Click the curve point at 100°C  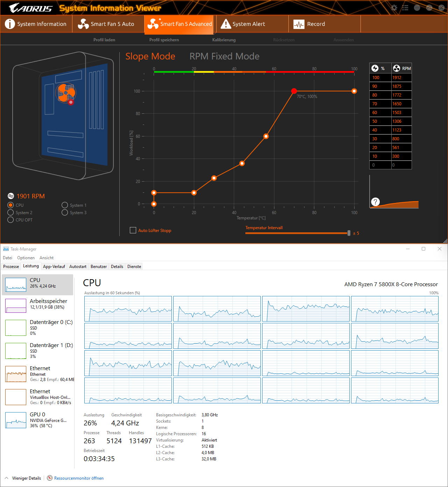[354, 91]
